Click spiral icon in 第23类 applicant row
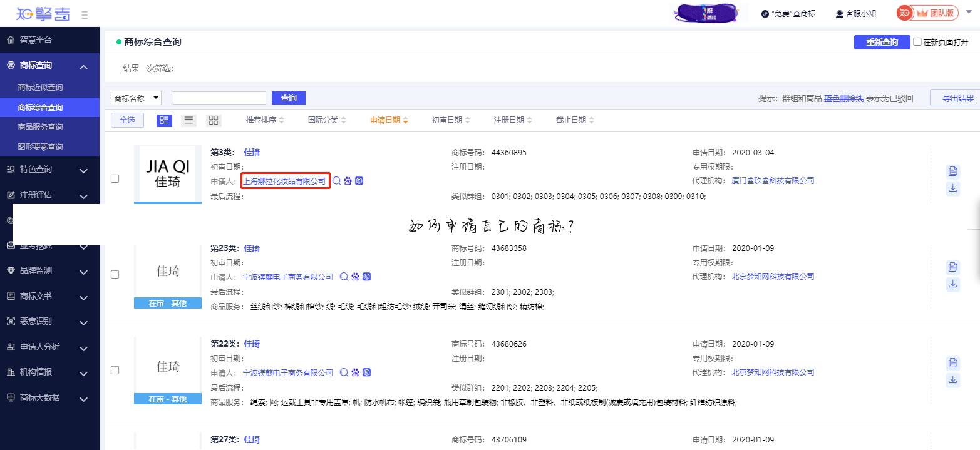 [x=366, y=277]
